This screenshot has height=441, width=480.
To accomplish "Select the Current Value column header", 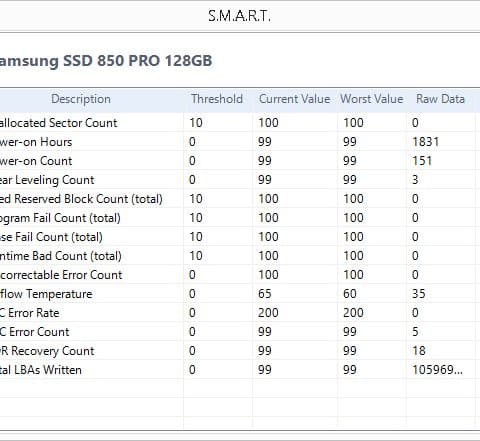I will click(295, 99).
